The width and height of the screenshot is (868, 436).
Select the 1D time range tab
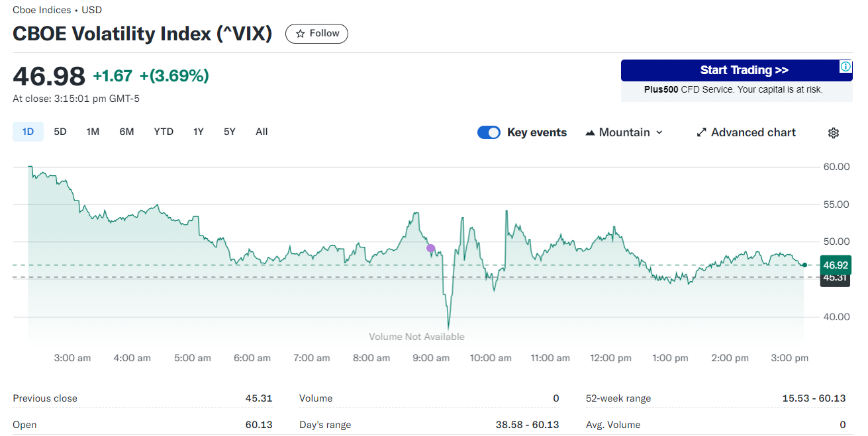28,132
